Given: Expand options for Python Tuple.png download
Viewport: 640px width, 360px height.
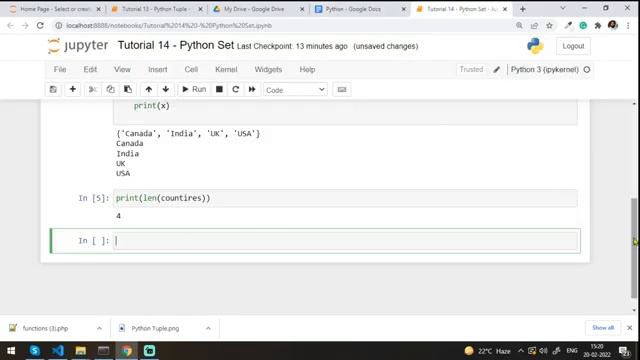Looking at the screenshot, I should click(x=208, y=328).
